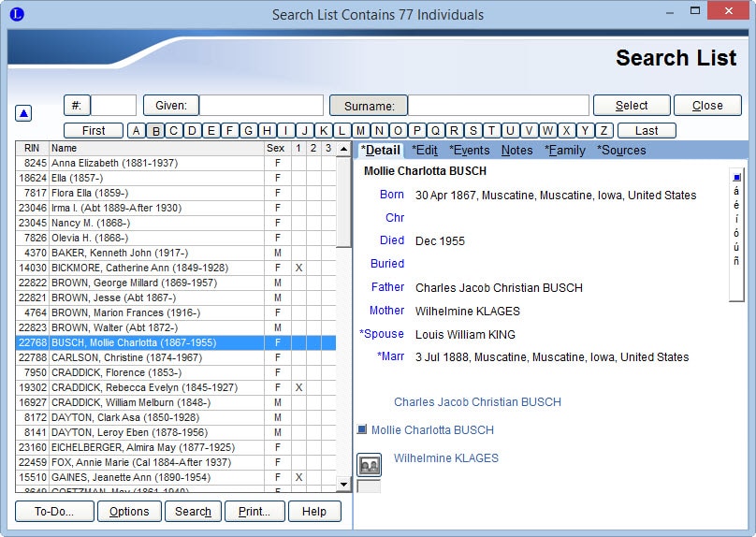
Task: Jump to letter W in list
Action: (547, 131)
